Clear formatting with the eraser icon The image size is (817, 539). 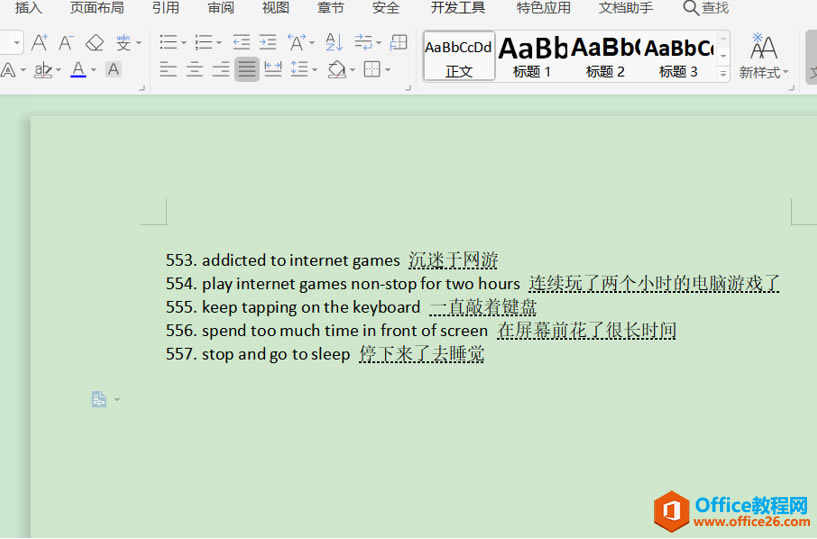94,42
